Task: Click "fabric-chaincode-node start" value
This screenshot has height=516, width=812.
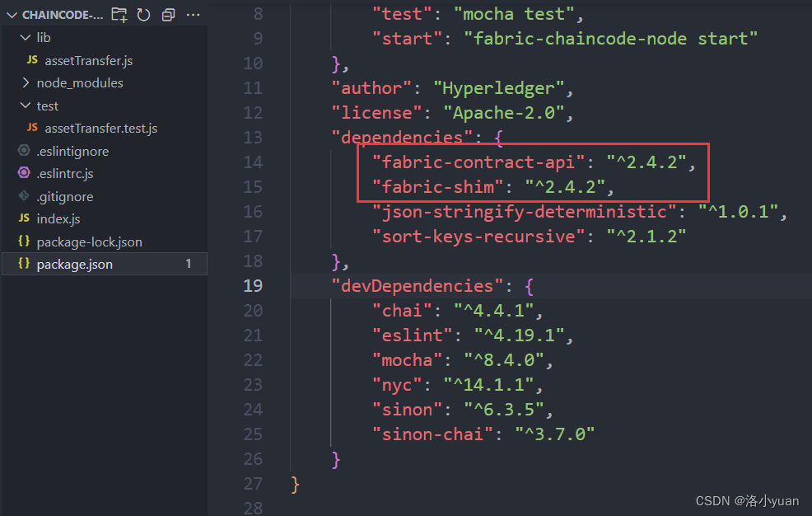Action: point(611,39)
